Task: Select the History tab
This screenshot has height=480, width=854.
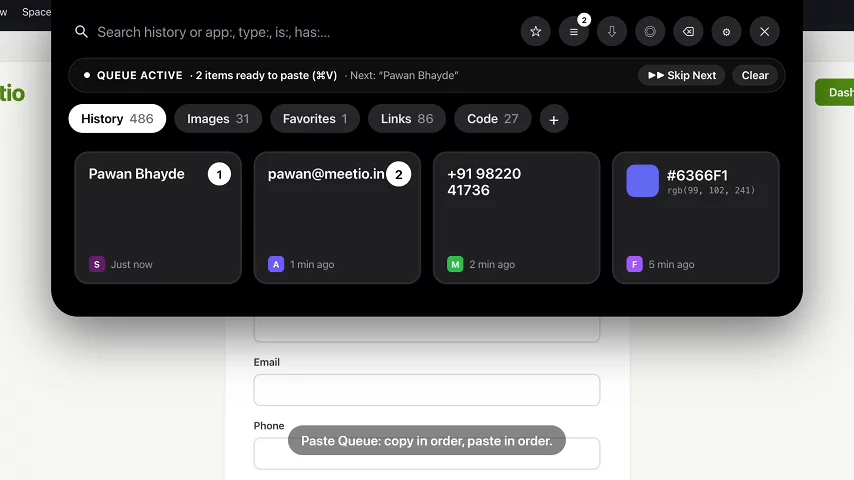Action: coord(117,118)
